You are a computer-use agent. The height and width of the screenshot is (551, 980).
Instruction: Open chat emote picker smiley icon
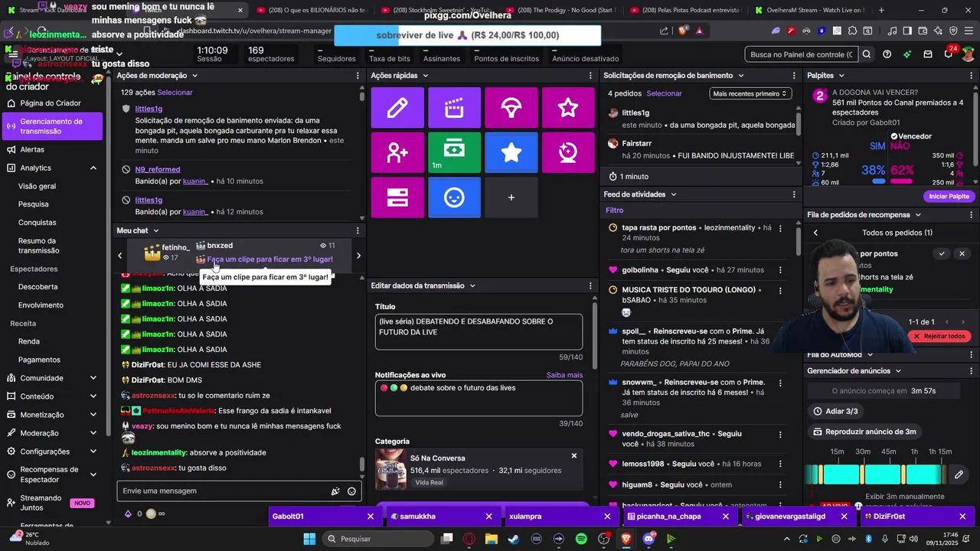(x=351, y=491)
